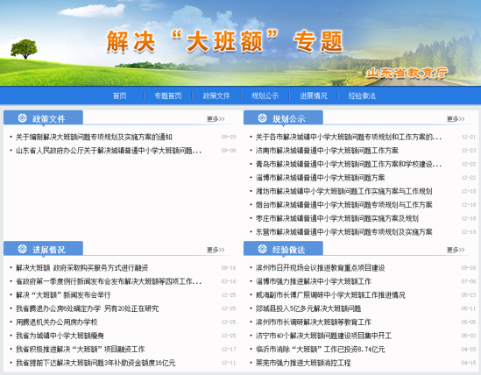481x375 pixels.
Task: Open 省政府第一季度例行新闻发布会 article
Action: 109,282
